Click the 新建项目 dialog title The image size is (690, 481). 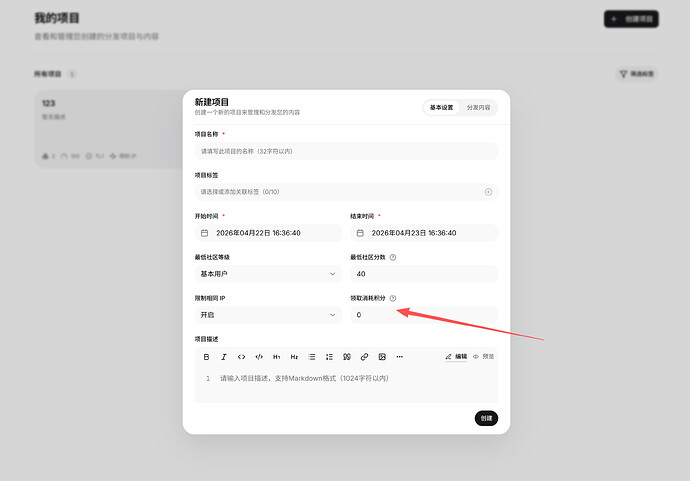pyautogui.click(x=212, y=102)
